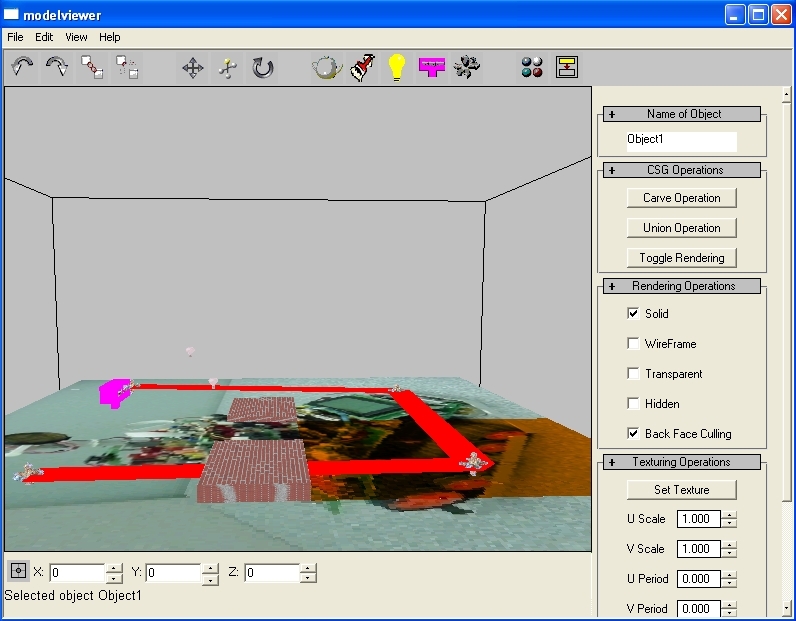The width and height of the screenshot is (796, 621).
Task: Collapse the CSG Operations panel
Action: coord(612,170)
